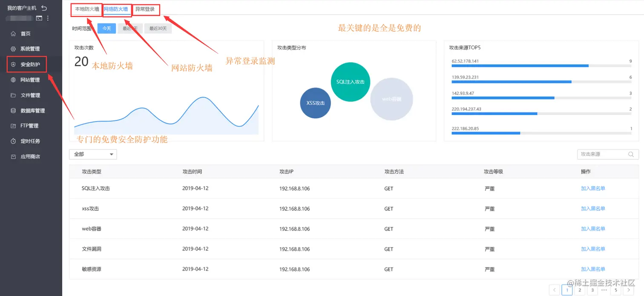This screenshot has height=296, width=644.
Task: Click the web容器 bubble in chart
Action: pyautogui.click(x=391, y=99)
